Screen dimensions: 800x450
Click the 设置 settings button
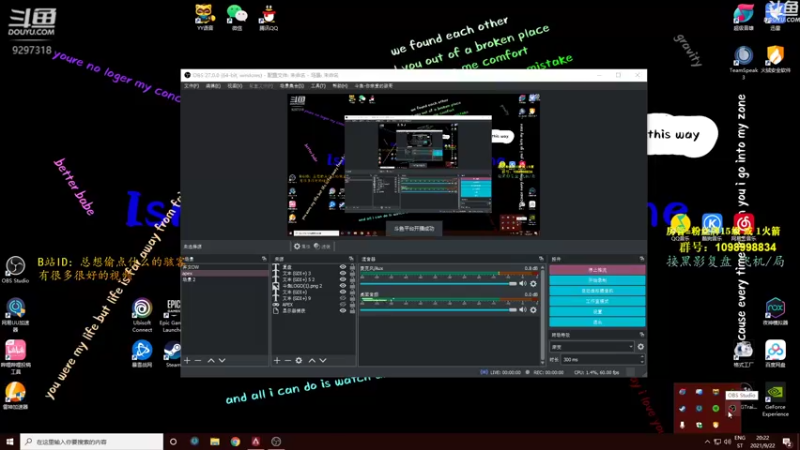point(597,312)
